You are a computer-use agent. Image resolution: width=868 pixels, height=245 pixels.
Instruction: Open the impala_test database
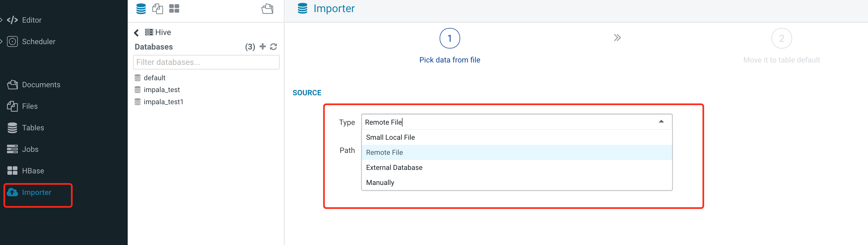[161, 90]
